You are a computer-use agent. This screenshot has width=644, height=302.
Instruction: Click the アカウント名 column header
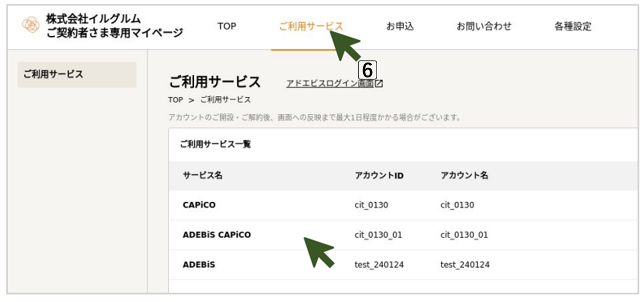click(464, 175)
